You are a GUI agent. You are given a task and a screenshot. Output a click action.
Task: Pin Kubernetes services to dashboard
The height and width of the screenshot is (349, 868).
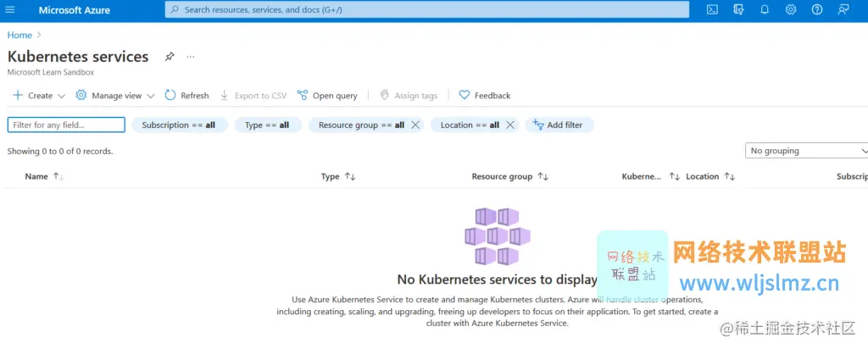[x=170, y=57]
